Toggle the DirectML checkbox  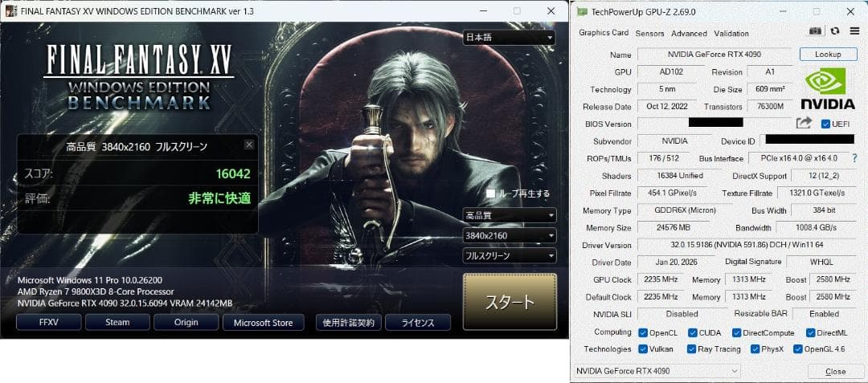click(810, 332)
